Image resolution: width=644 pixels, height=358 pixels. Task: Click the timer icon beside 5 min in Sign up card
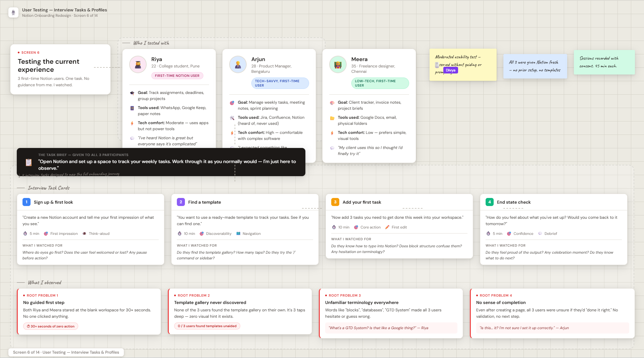[x=25, y=234]
